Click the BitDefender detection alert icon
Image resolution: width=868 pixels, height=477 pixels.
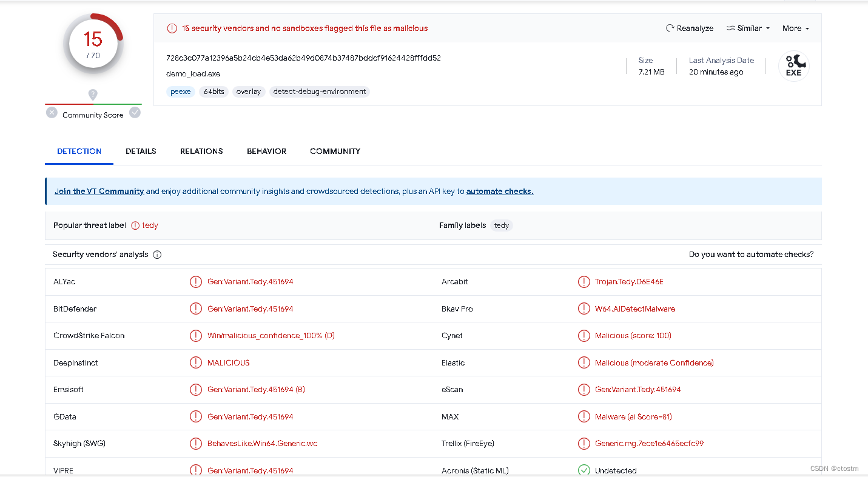tap(196, 309)
